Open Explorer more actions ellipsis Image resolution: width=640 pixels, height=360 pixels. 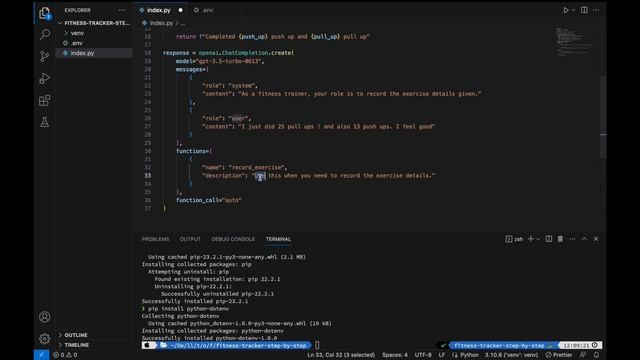(122, 10)
